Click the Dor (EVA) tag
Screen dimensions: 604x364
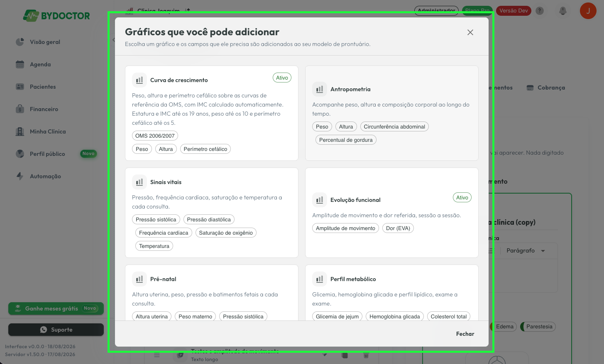click(398, 228)
